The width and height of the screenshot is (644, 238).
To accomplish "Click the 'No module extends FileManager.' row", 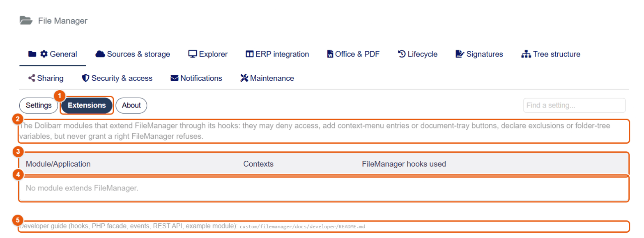I will 324,189.
